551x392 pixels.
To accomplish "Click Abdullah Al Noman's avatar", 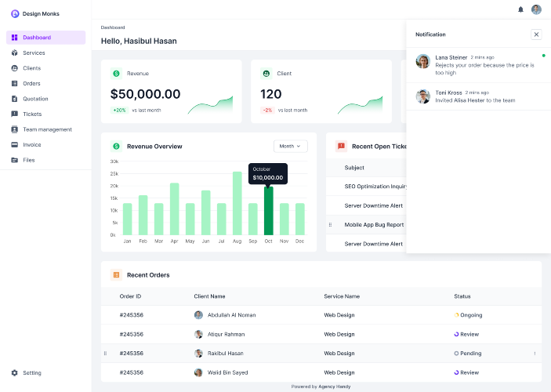I will (198, 315).
